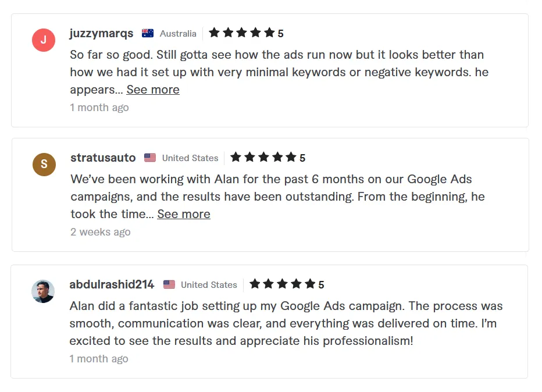Screen dimensions: 542x392
Task: Click United States flag beside stratusauto
Action: coord(150,158)
